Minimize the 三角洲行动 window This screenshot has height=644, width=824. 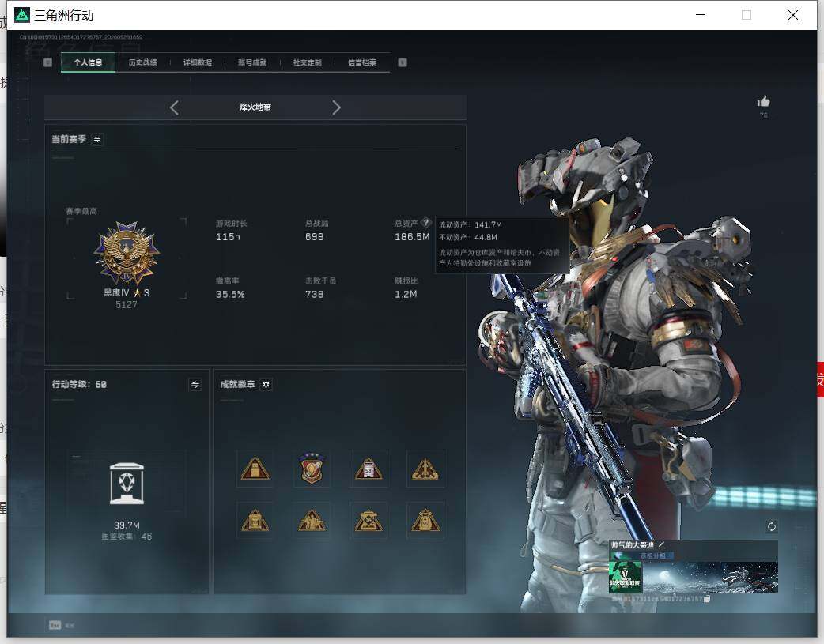[701, 15]
